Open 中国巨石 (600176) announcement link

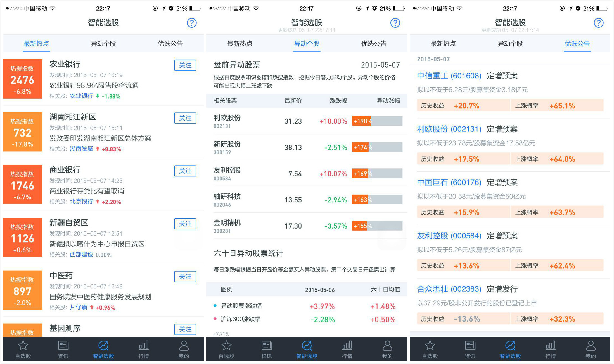(449, 182)
